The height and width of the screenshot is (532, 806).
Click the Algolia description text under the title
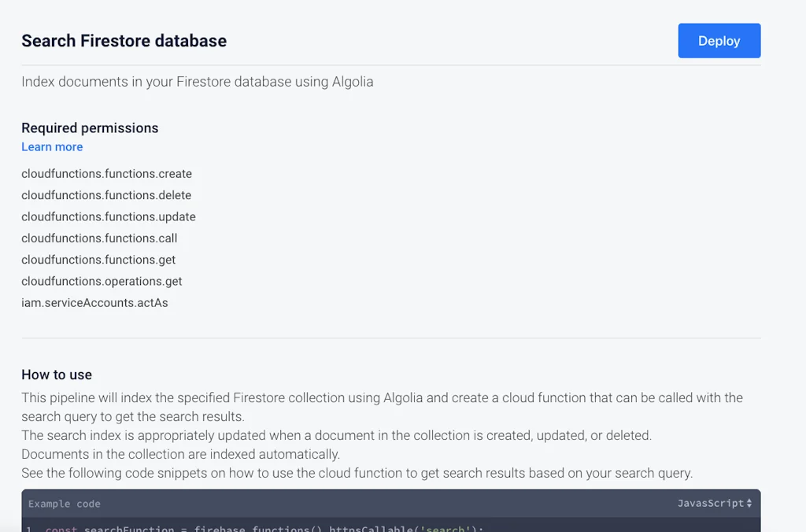click(197, 81)
